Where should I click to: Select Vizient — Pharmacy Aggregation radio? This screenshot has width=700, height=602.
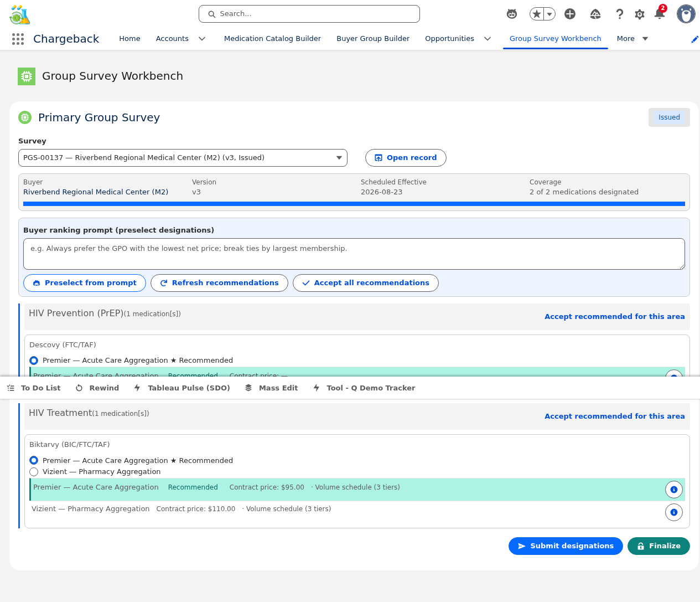tap(34, 472)
